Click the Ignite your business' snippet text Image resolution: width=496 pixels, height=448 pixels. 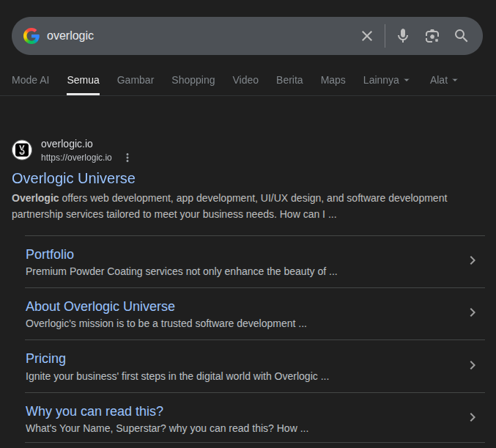pos(177,376)
